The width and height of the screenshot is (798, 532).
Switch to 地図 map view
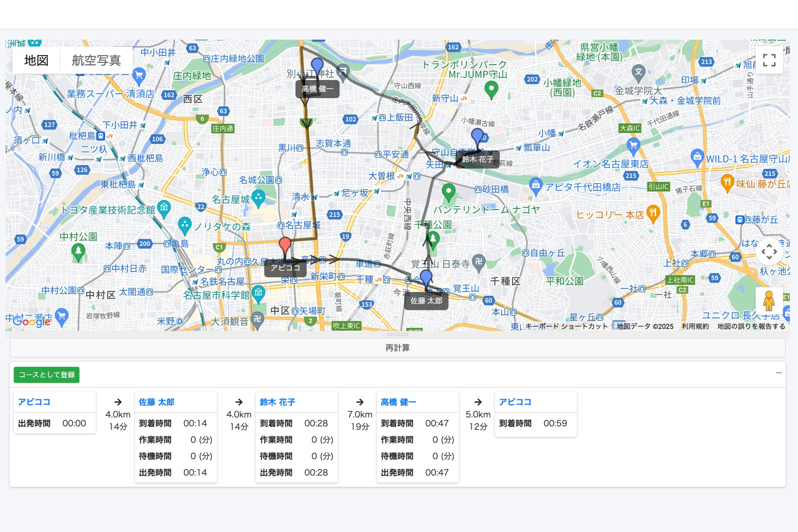[x=36, y=61]
